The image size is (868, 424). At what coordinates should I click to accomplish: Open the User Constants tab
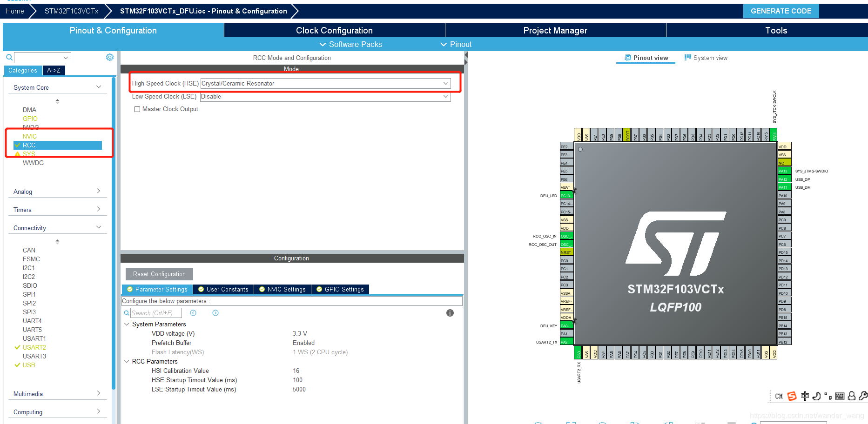coord(223,289)
